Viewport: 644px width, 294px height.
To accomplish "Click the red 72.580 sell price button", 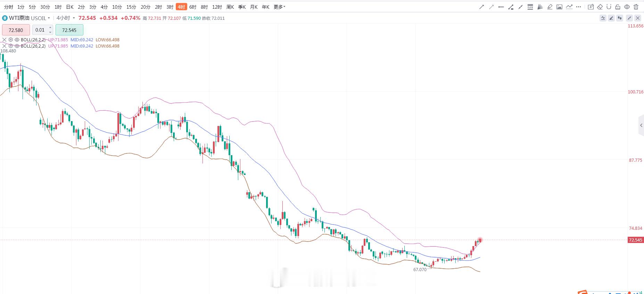I will point(16,30).
